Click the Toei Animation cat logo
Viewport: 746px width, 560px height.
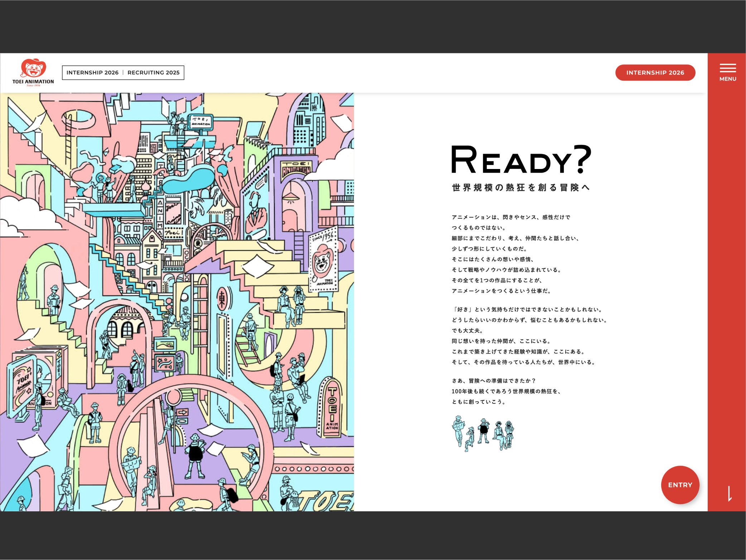(x=33, y=72)
